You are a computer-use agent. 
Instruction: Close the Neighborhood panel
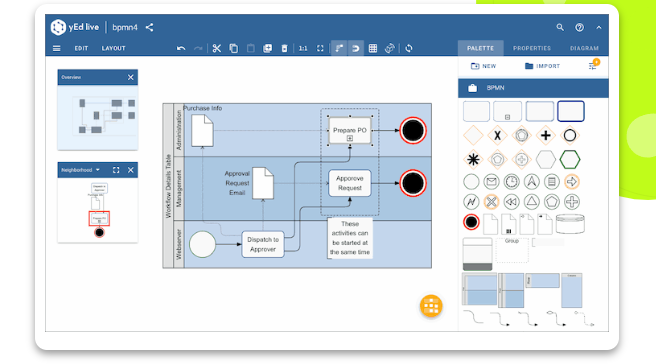pyautogui.click(x=131, y=170)
